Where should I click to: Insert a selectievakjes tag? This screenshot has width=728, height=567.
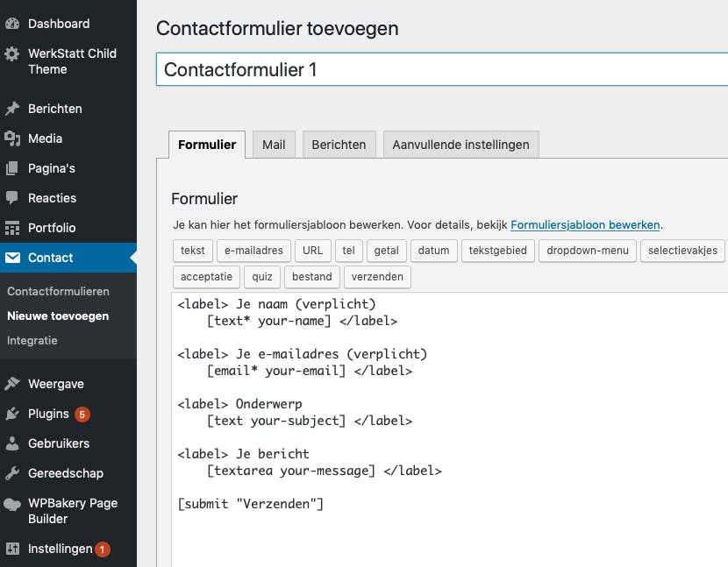coord(683,251)
